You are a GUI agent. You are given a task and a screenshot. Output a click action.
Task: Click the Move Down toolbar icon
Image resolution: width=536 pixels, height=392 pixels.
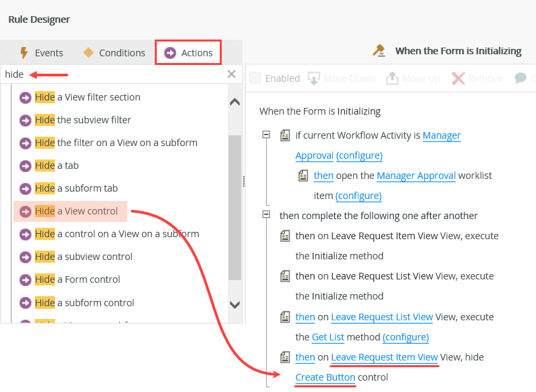(314, 78)
